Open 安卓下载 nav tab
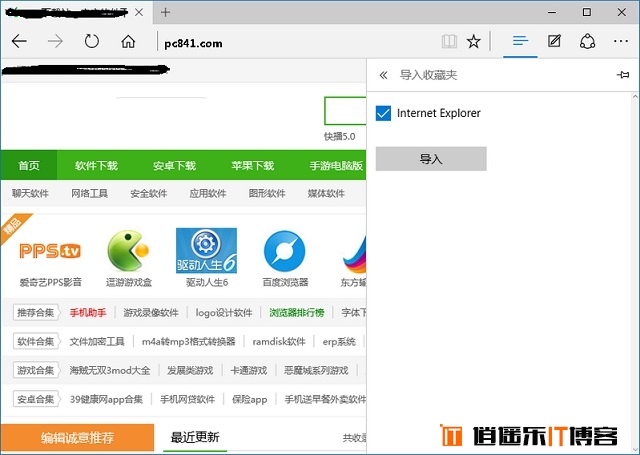 tap(174, 165)
